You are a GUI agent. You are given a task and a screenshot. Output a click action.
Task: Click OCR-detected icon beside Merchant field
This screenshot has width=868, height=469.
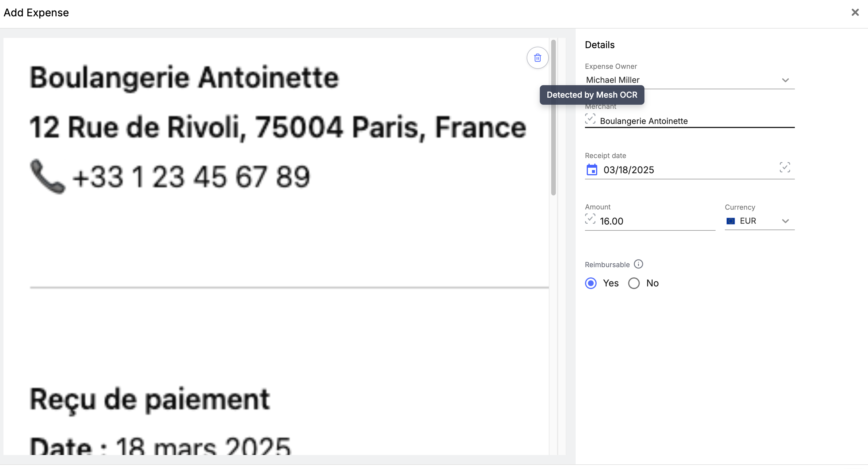coord(590,119)
